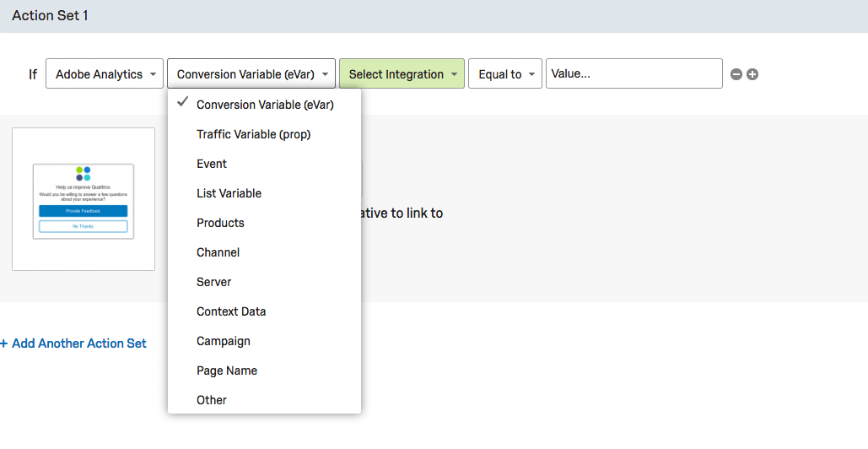
Task: Click the Value input field
Action: 633,73
